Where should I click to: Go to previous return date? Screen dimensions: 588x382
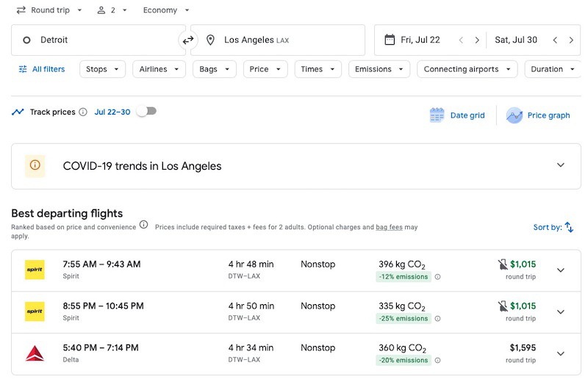click(555, 40)
